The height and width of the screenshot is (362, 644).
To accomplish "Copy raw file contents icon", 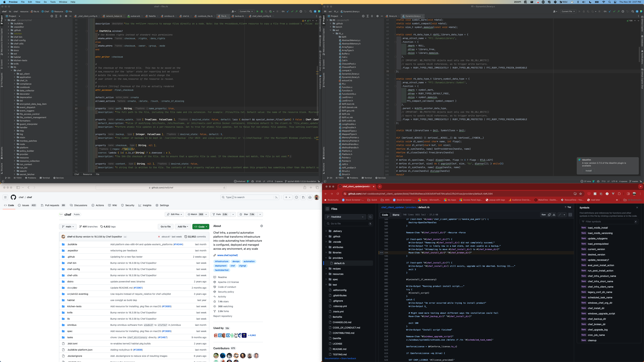I will tap(549, 215).
